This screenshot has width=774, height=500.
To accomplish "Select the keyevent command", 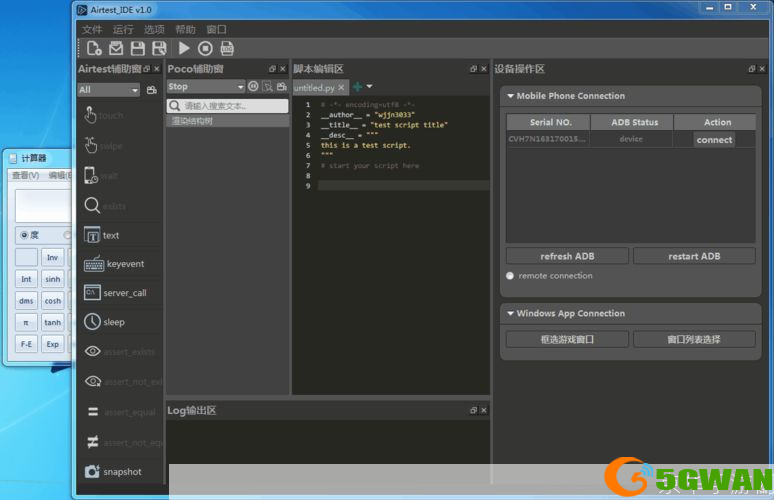I will click(x=114, y=264).
